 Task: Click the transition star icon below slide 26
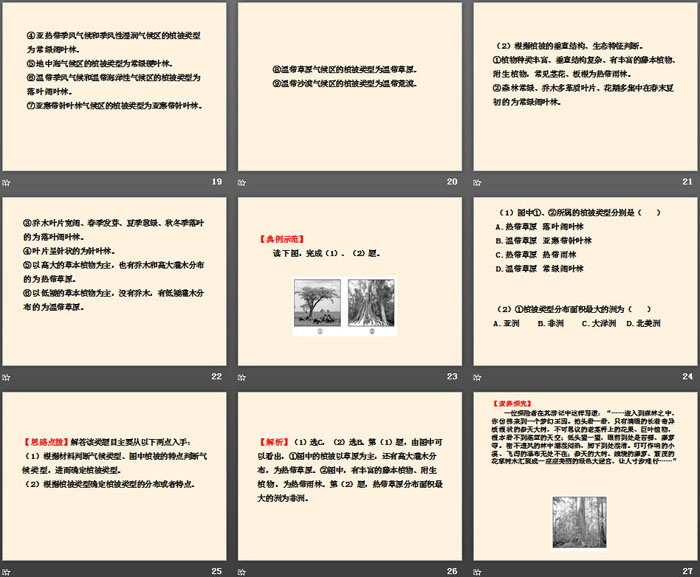244,571
